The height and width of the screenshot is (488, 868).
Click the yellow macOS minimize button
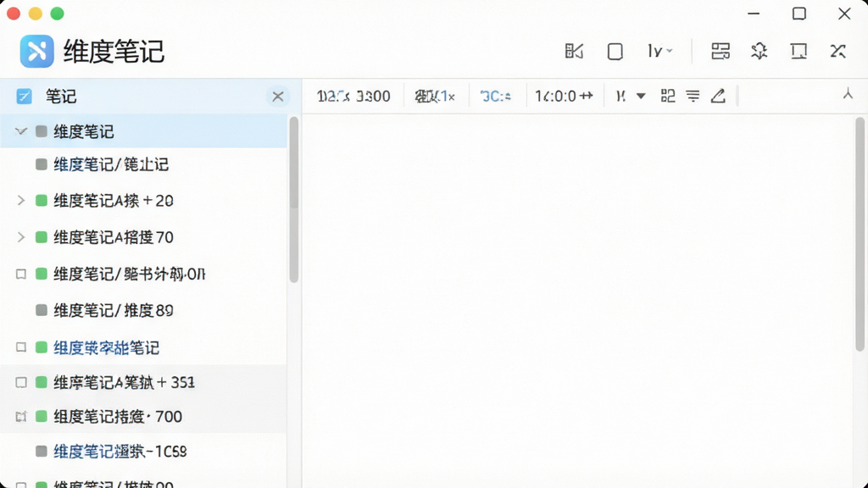36,14
